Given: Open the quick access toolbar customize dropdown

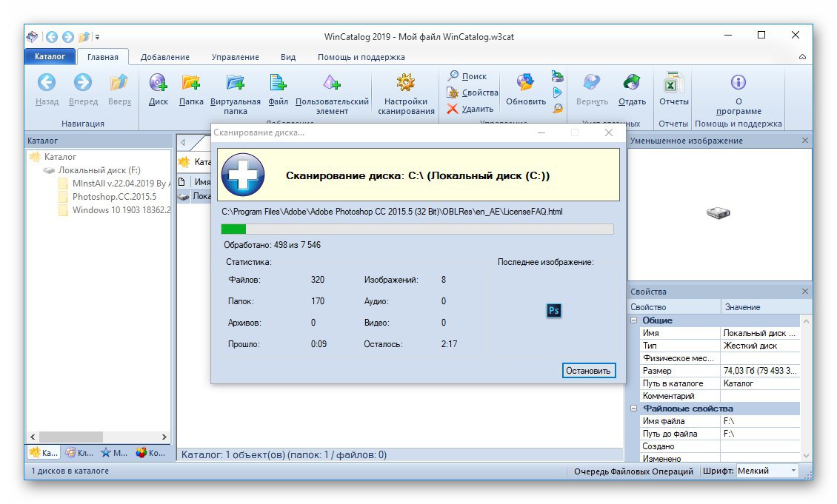Looking at the screenshot, I should tap(97, 37).
